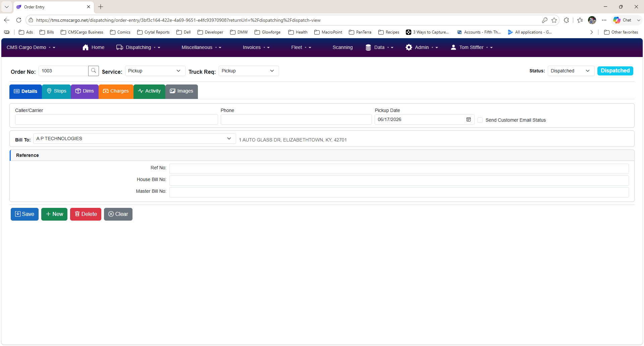Click the Pickup Date field showing 06/17/2026
The image size is (644, 346).
pyautogui.click(x=424, y=120)
